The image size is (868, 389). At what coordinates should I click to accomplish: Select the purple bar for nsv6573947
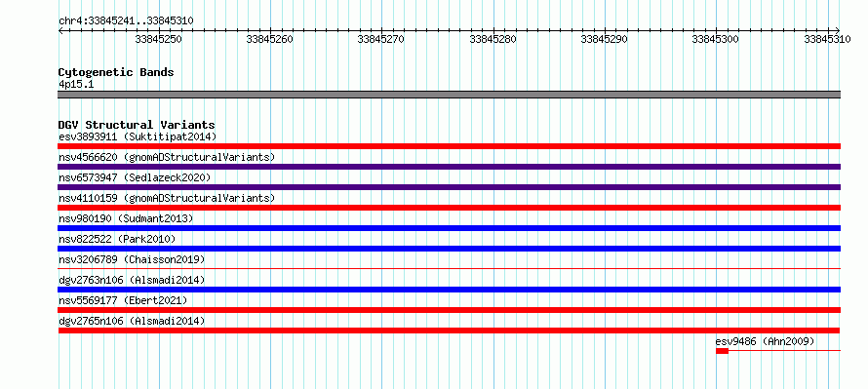pos(449,187)
